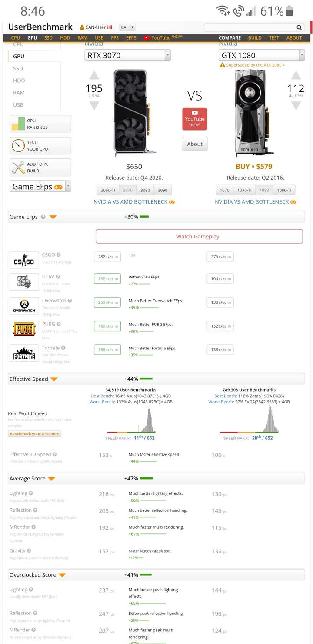Collapse the Game EFps section
This screenshot has width=313, height=644.
[x=53, y=217]
